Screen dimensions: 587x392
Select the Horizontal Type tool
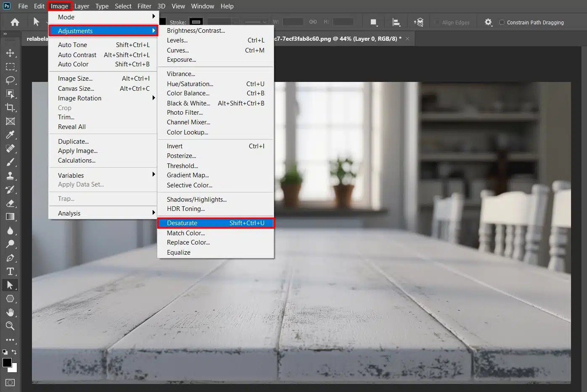pyautogui.click(x=10, y=271)
